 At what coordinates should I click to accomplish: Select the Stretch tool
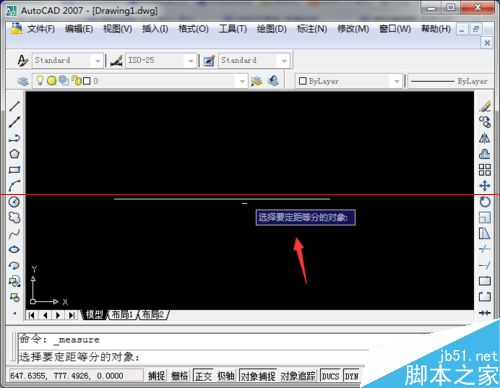pyautogui.click(x=485, y=233)
